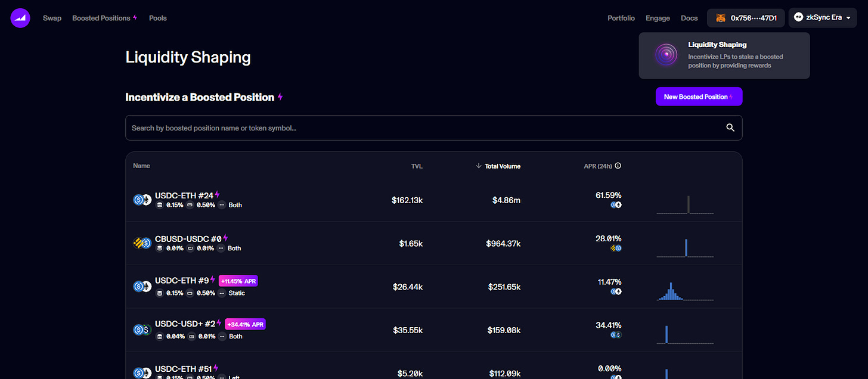Click the USDC-ETH #9 token pair icon
Screen dimensions: 868x379
(142, 287)
